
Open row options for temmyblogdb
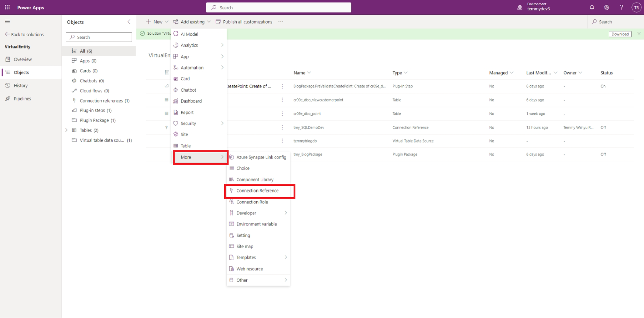click(x=282, y=141)
